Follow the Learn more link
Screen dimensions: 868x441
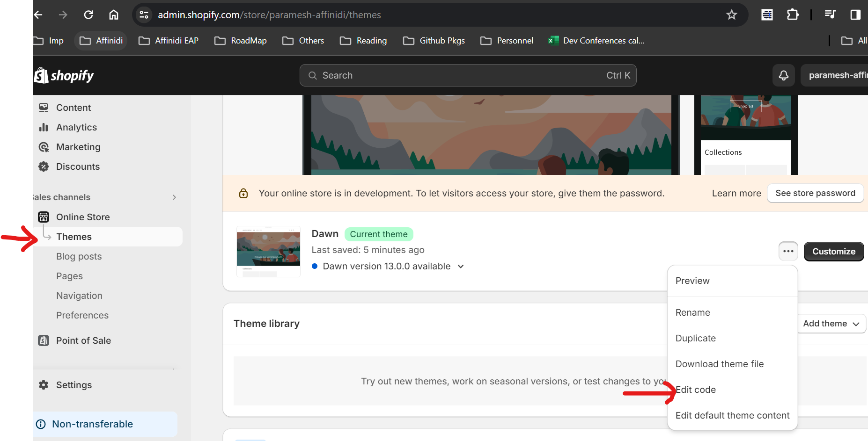736,193
